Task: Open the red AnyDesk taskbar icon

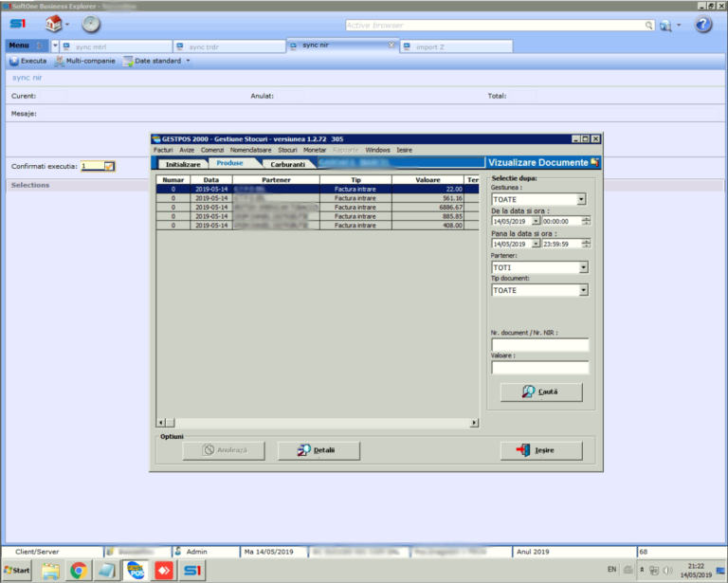Action: (x=163, y=571)
